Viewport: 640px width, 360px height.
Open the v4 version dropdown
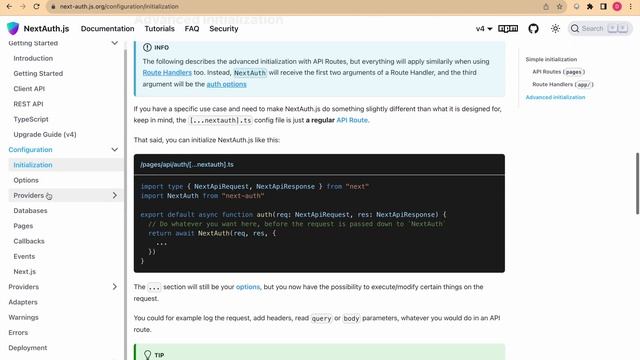coord(484,29)
